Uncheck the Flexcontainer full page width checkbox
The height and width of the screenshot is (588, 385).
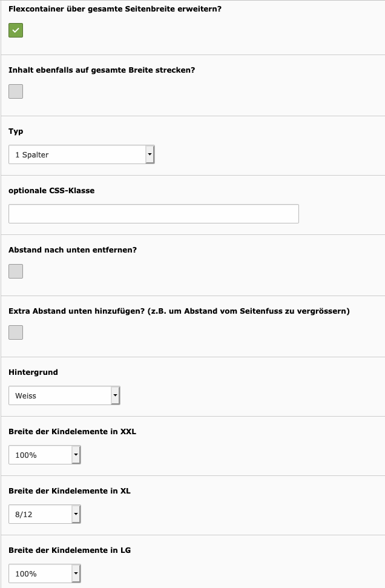[x=16, y=30]
